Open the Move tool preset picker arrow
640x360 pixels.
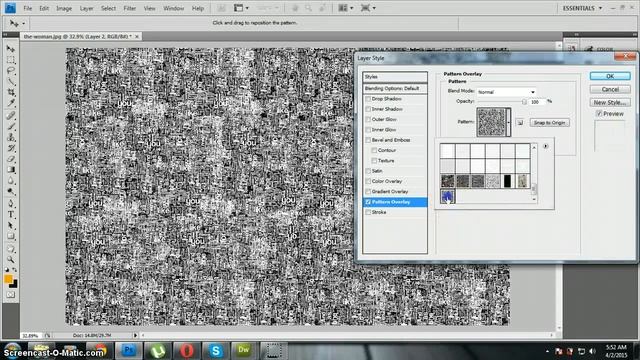[x=23, y=23]
